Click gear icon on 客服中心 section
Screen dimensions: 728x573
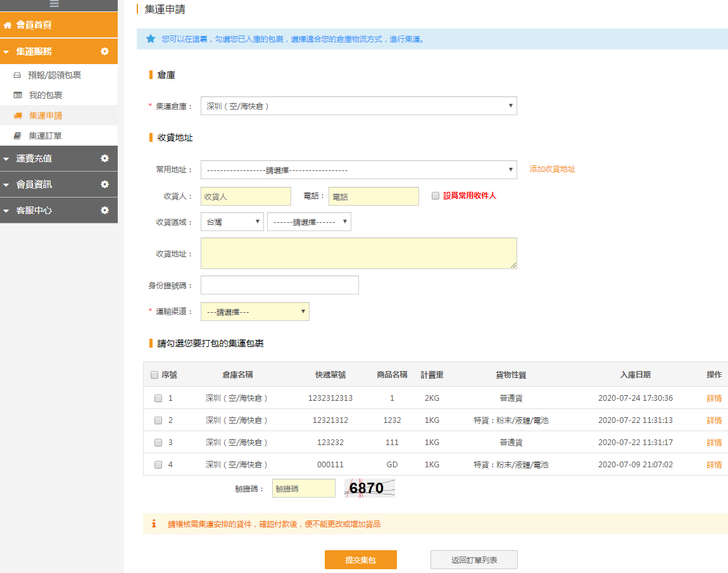click(105, 210)
